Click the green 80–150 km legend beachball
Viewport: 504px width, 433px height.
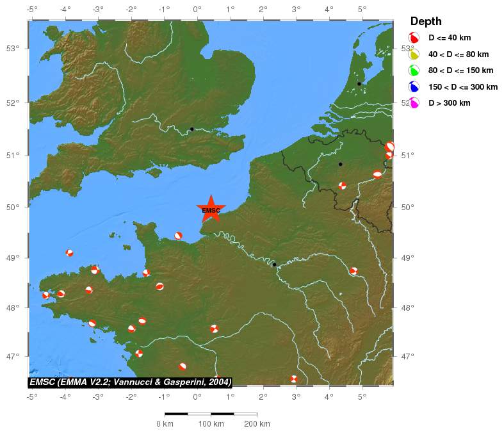coord(414,70)
